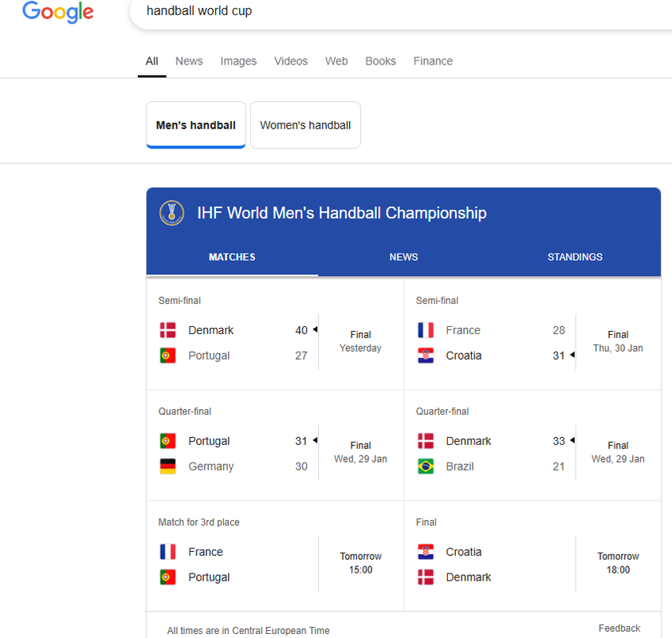
Task: Click into the search box with 'handball world cup'
Action: (403, 11)
